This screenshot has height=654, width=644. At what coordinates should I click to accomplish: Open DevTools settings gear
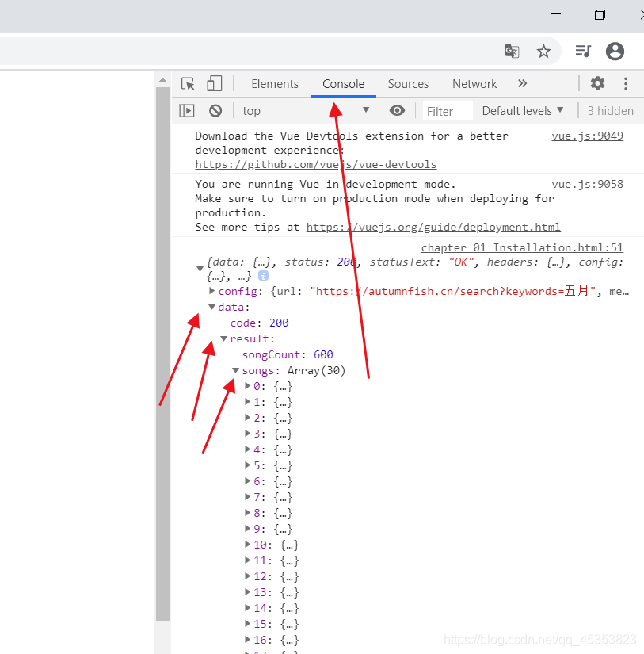click(597, 83)
